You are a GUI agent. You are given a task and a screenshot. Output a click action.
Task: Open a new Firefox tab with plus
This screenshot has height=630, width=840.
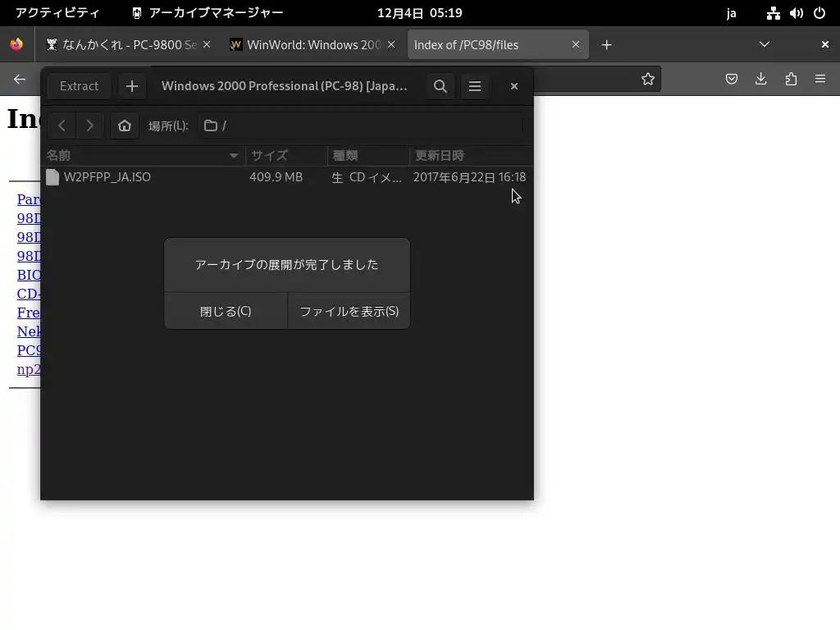(x=606, y=45)
